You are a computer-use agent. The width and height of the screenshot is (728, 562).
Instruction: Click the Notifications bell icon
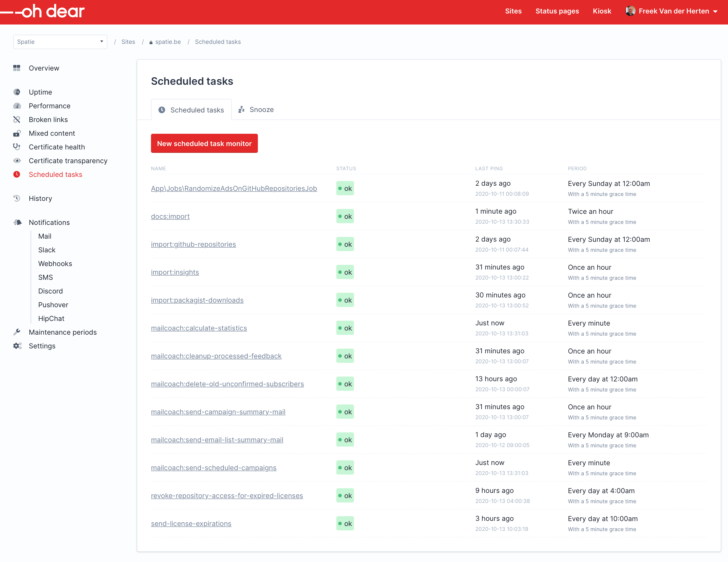pyautogui.click(x=17, y=222)
